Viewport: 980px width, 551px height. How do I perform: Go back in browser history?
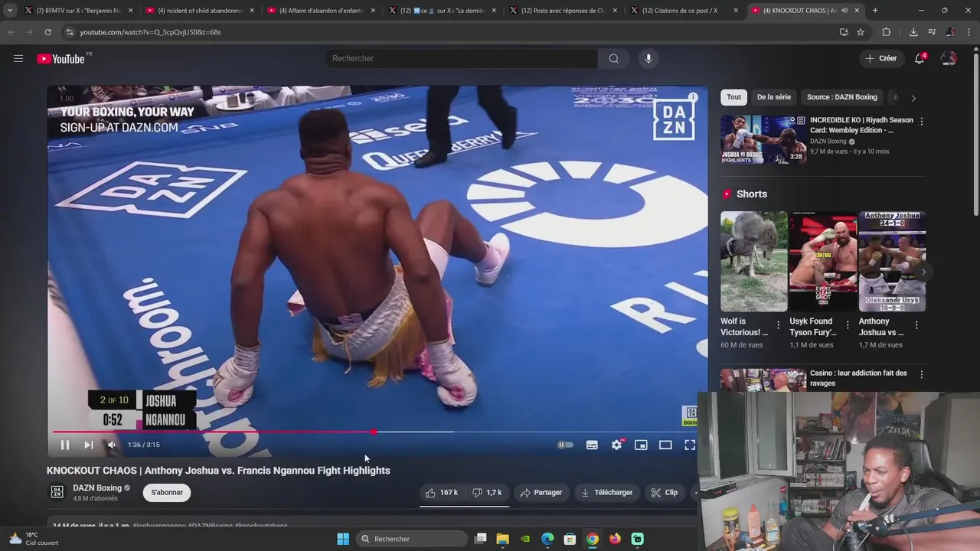coord(11,32)
